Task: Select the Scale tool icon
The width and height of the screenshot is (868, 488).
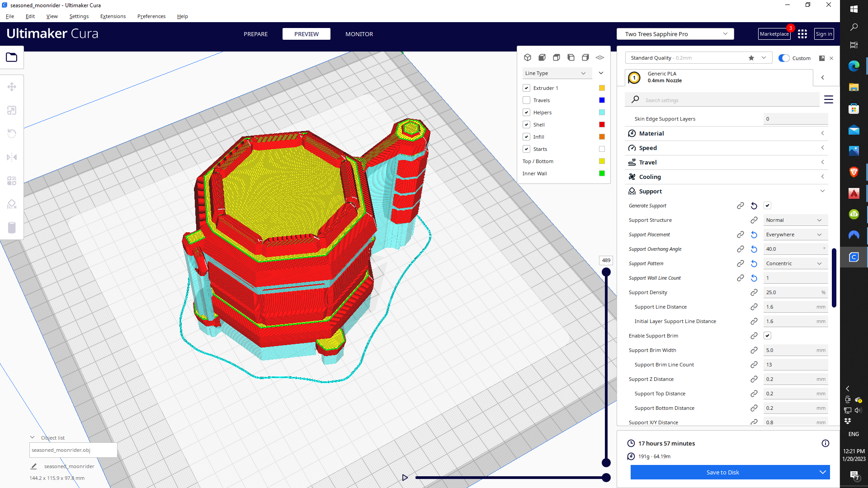Action: 12,110
